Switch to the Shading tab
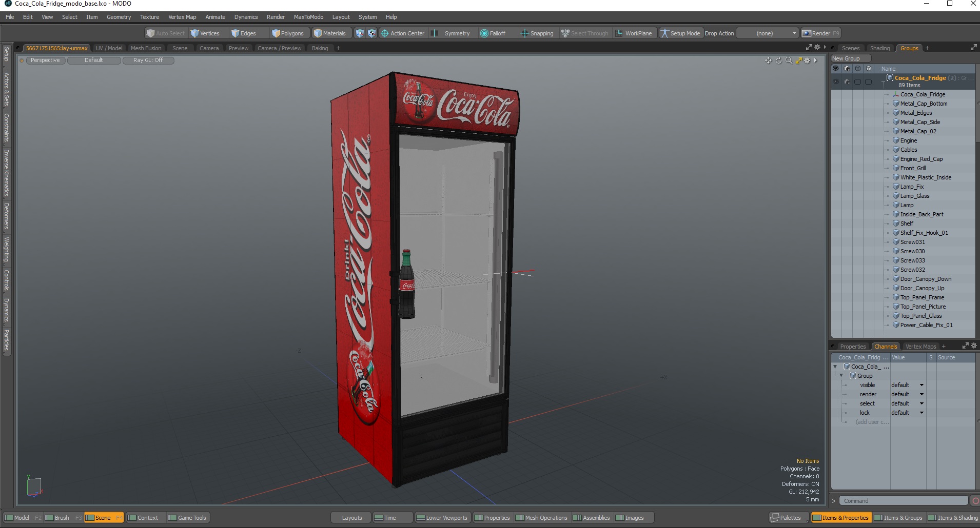The height and width of the screenshot is (528, 980). point(880,48)
